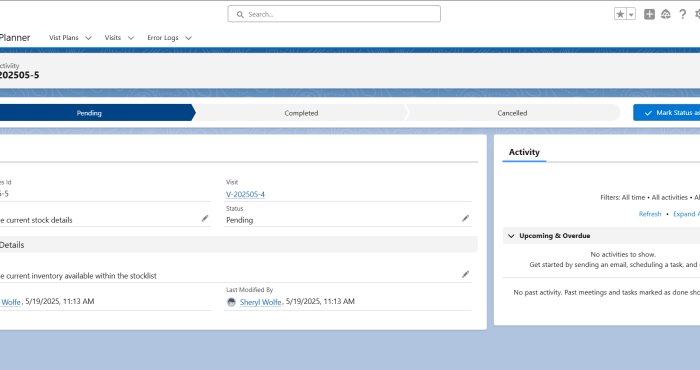
Task: Click the Pending status value text
Action: pos(240,220)
